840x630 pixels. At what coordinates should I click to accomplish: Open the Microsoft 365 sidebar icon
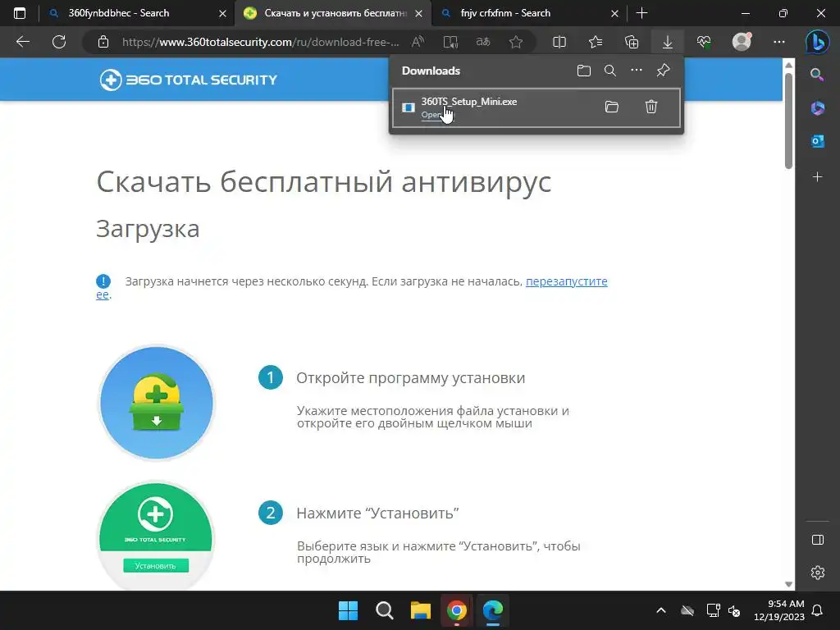pyautogui.click(x=818, y=108)
